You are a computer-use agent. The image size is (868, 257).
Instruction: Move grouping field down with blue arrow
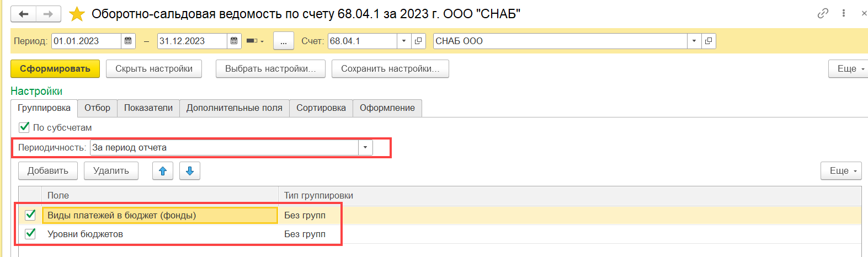point(190,171)
